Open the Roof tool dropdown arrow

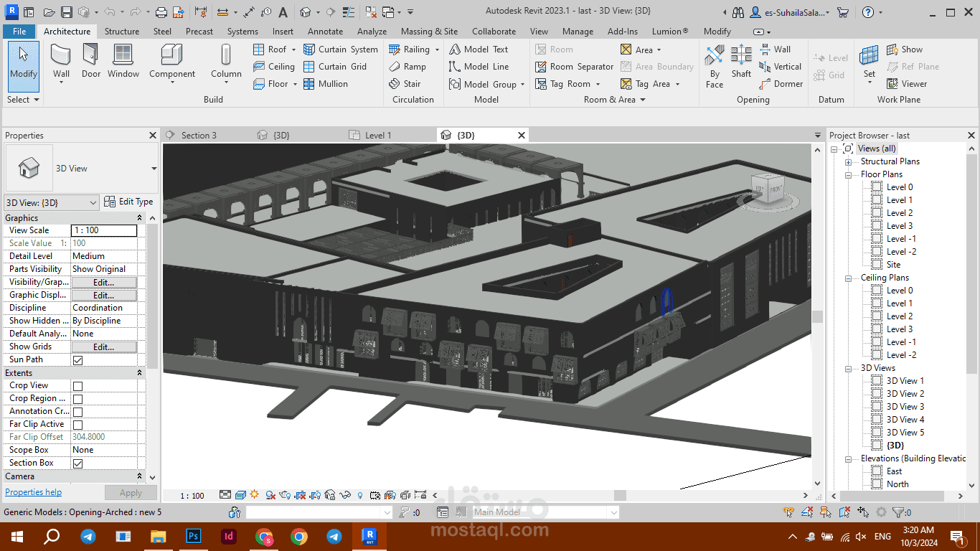pos(293,50)
